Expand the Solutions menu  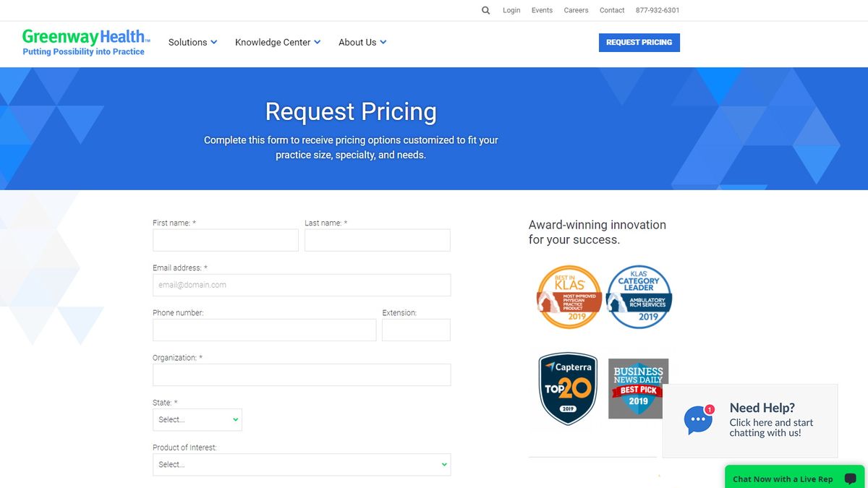[x=192, y=42]
